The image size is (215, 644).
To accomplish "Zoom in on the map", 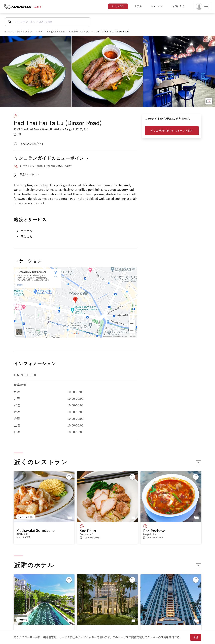I will click(132, 323).
